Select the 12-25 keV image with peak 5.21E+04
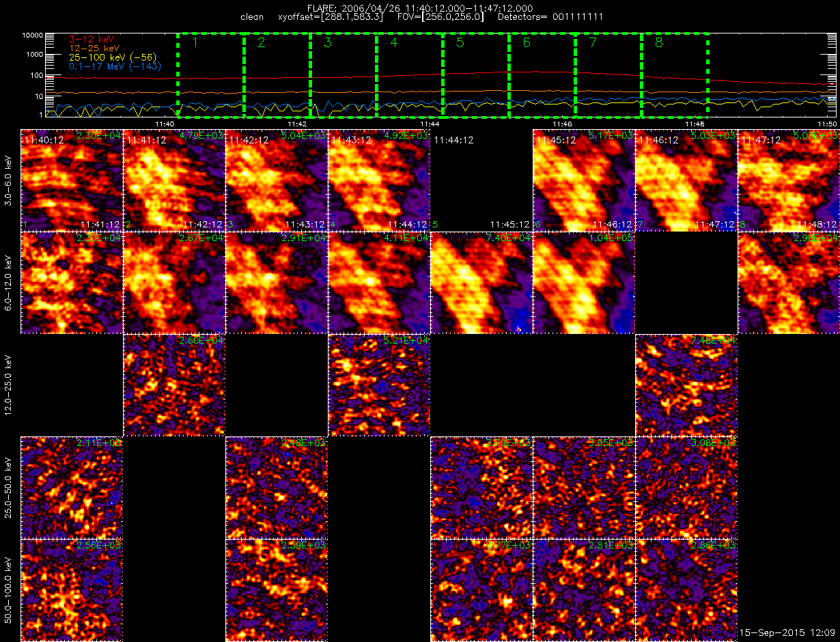Image resolution: width=840 pixels, height=642 pixels. [380, 385]
